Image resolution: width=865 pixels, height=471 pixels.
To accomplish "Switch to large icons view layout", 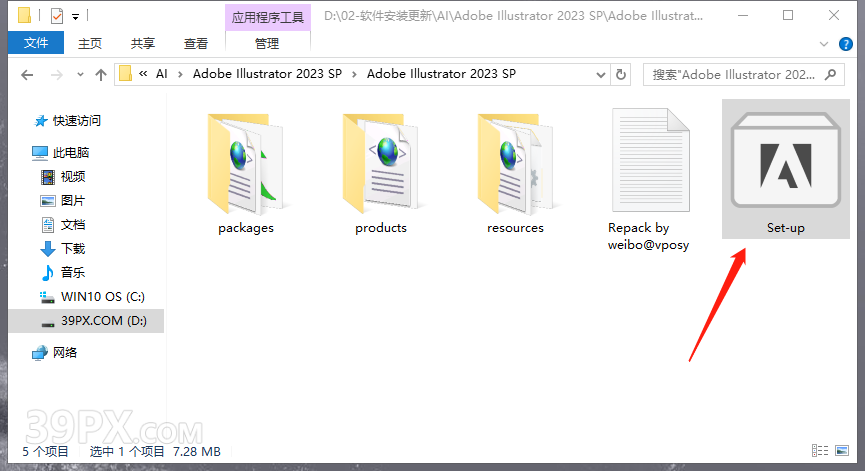I will [842, 451].
